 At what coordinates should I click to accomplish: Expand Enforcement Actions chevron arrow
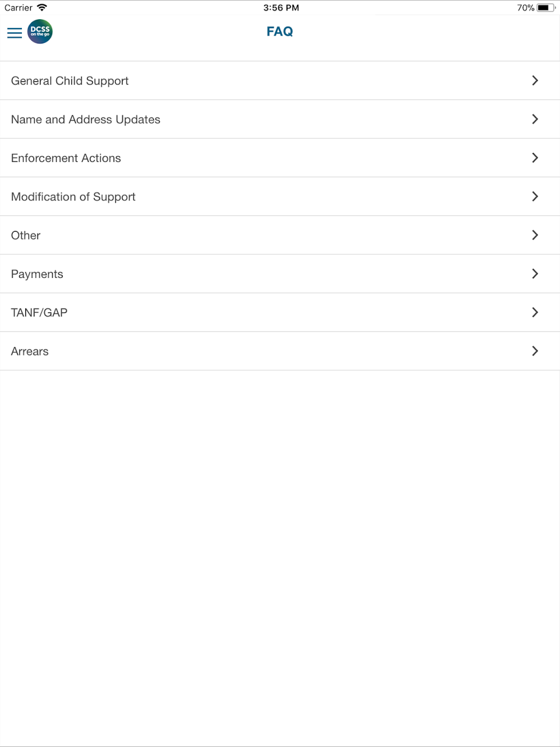(x=535, y=158)
